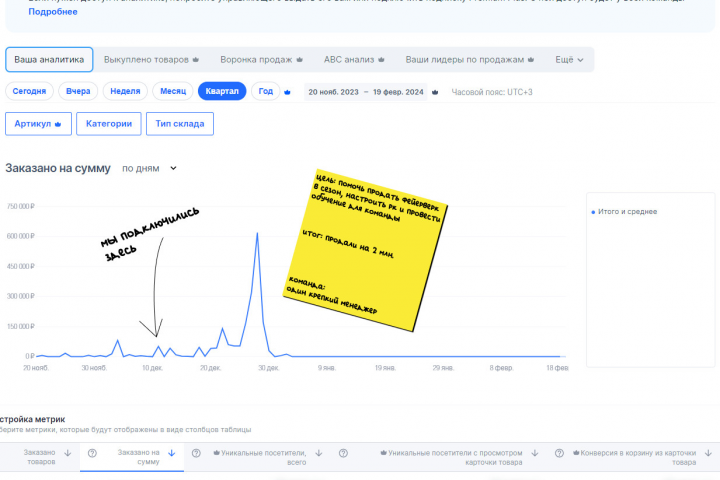Click the Категории filter button
The image size is (720, 480).
tap(109, 124)
